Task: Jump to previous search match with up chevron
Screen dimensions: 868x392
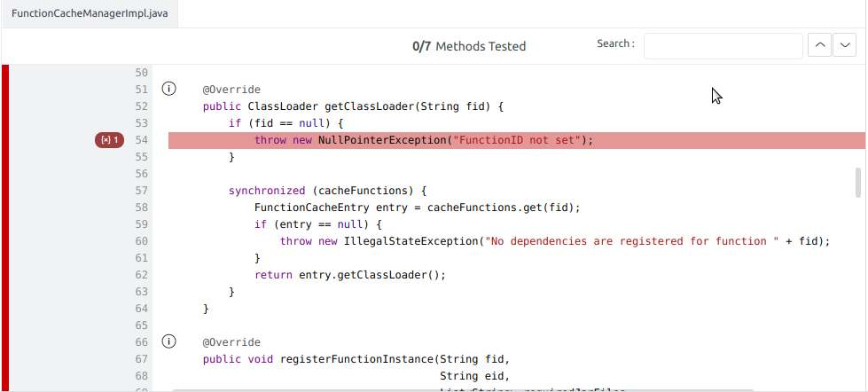Action: pyautogui.click(x=820, y=45)
